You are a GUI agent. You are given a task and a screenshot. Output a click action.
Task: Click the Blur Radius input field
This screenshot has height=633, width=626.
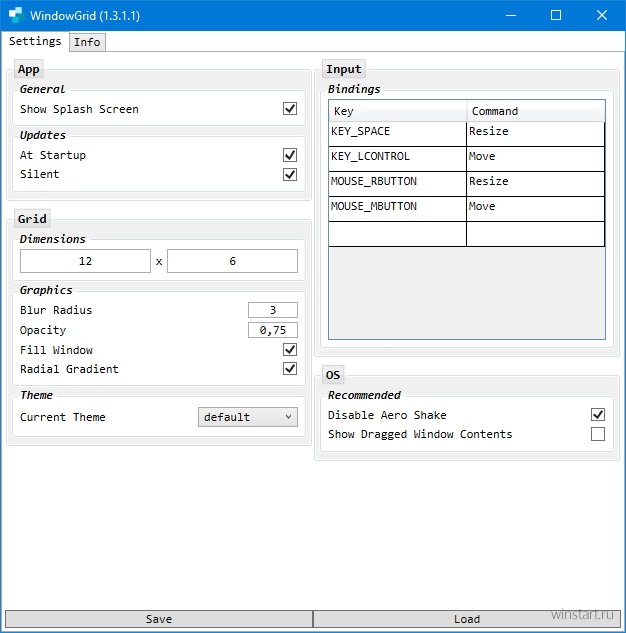[x=273, y=310]
